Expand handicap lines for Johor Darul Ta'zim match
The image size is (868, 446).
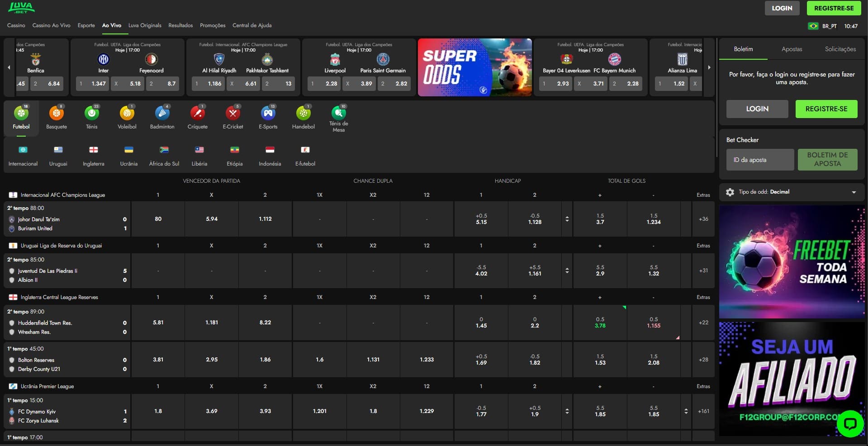[567, 219]
